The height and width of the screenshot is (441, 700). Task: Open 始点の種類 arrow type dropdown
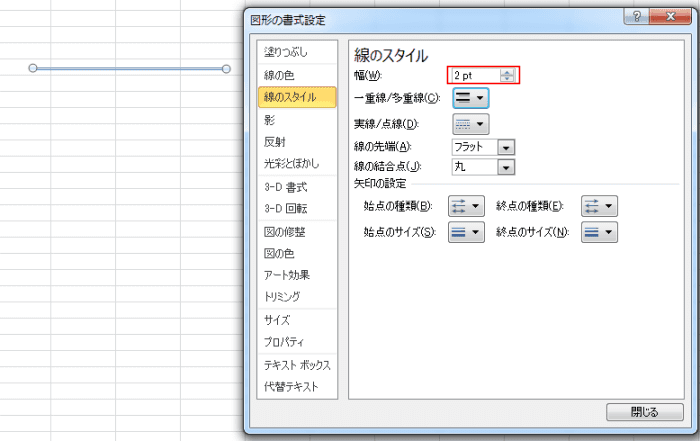click(466, 206)
